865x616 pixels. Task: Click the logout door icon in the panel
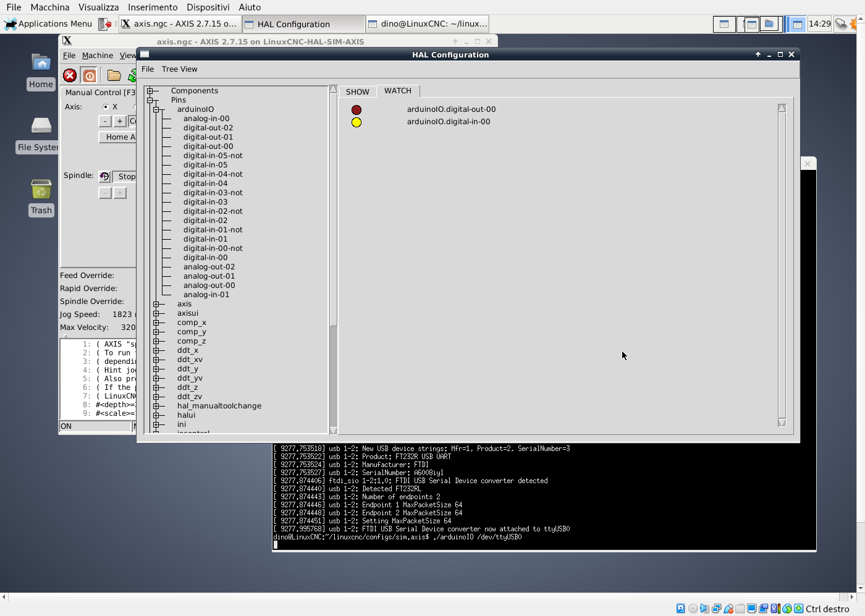coord(105,24)
